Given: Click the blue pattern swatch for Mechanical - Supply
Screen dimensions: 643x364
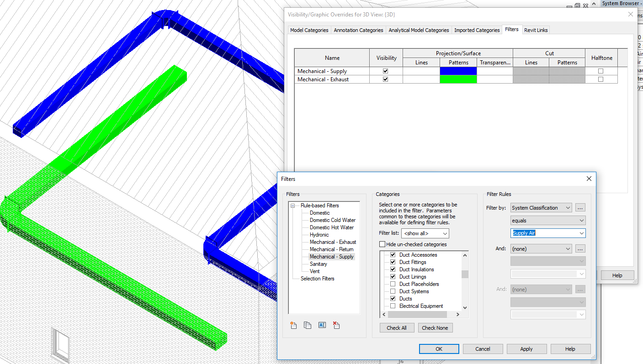Looking at the screenshot, I should [x=458, y=71].
